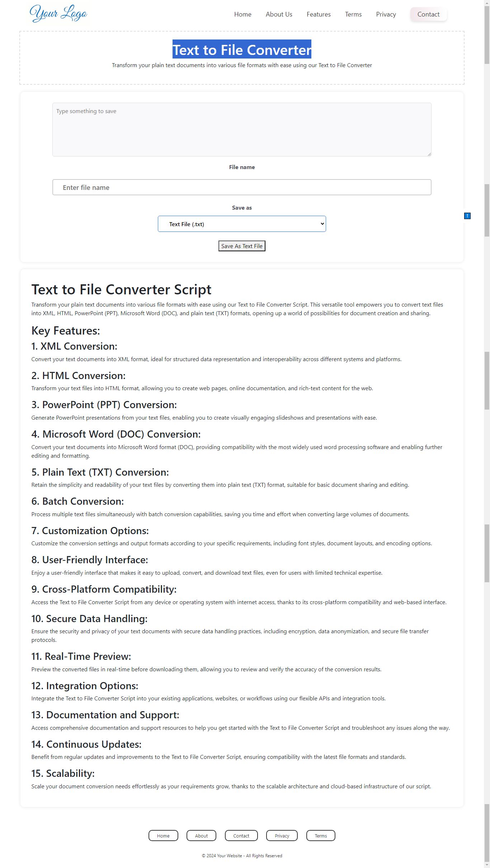Open the Home menu item
The width and height of the screenshot is (490, 868).
[x=242, y=14]
